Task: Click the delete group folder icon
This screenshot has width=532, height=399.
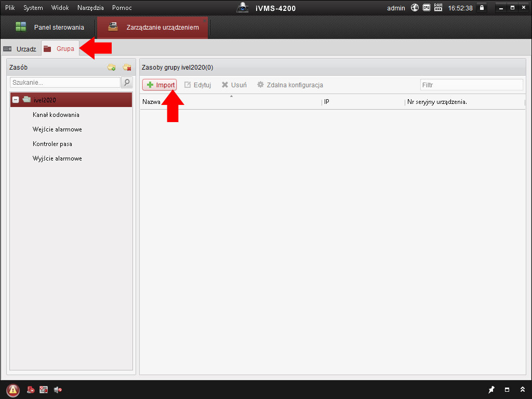Action: 127,68
